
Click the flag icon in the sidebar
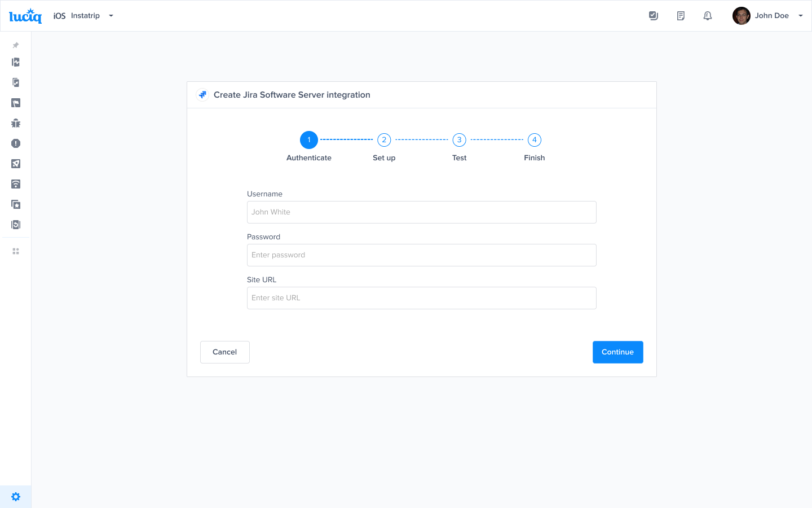[x=15, y=103]
